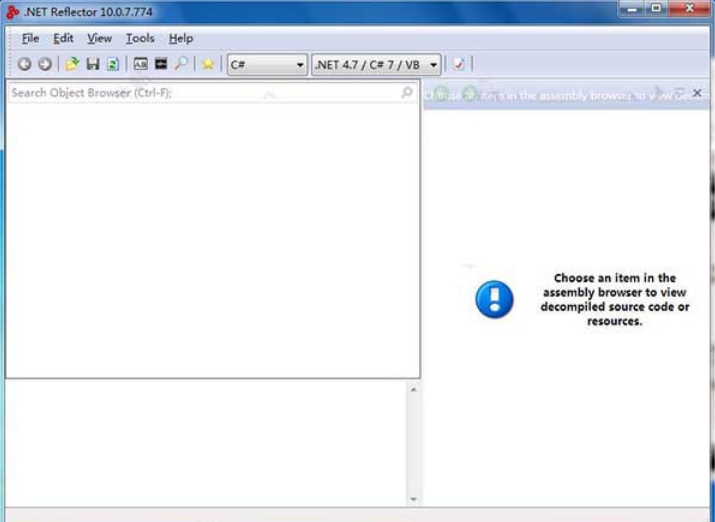Viewport: 715px width, 522px height.
Task: Click the yellow star Bookmarks icon
Action: coord(208,64)
